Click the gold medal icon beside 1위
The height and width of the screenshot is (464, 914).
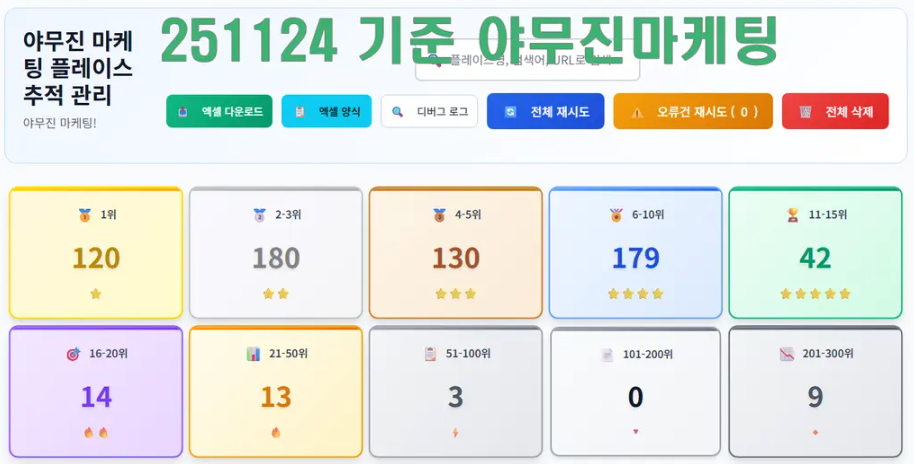pyautogui.click(x=84, y=215)
